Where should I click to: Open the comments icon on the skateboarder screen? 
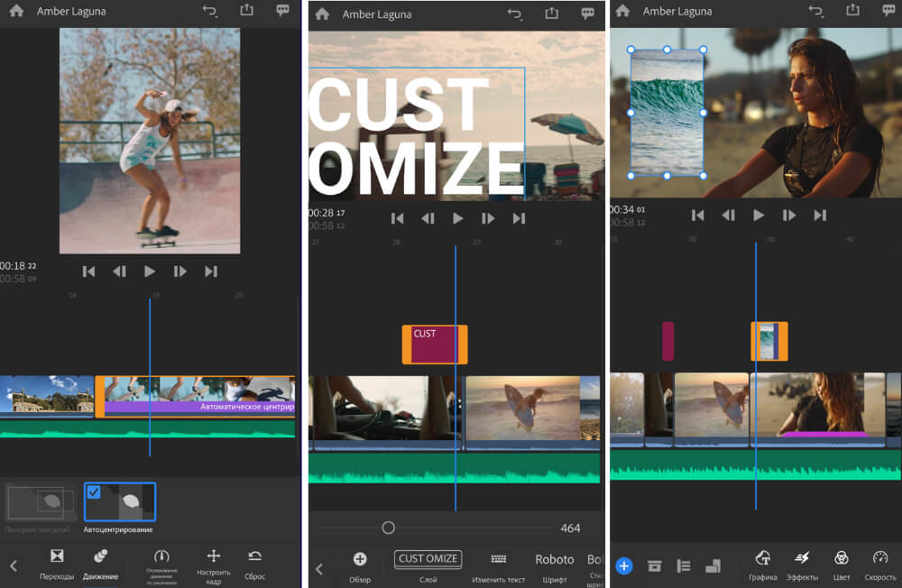(282, 10)
